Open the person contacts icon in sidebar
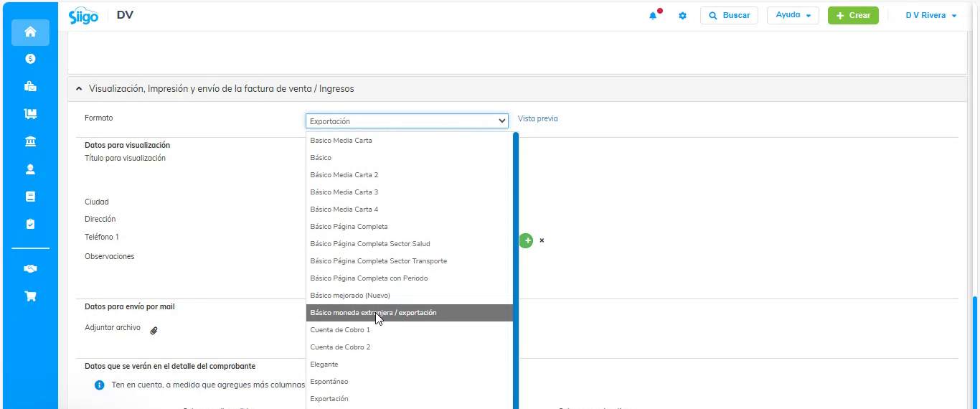The width and height of the screenshot is (980, 409). [30, 169]
